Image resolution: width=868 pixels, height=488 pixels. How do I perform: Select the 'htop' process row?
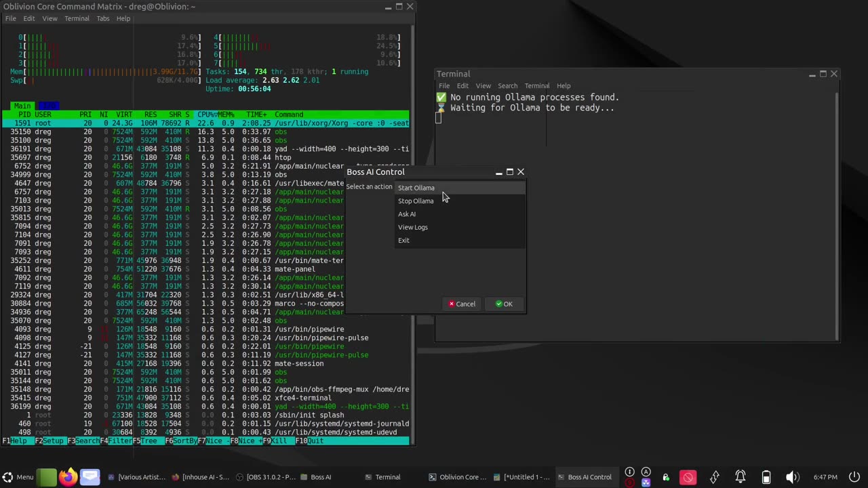(205, 157)
